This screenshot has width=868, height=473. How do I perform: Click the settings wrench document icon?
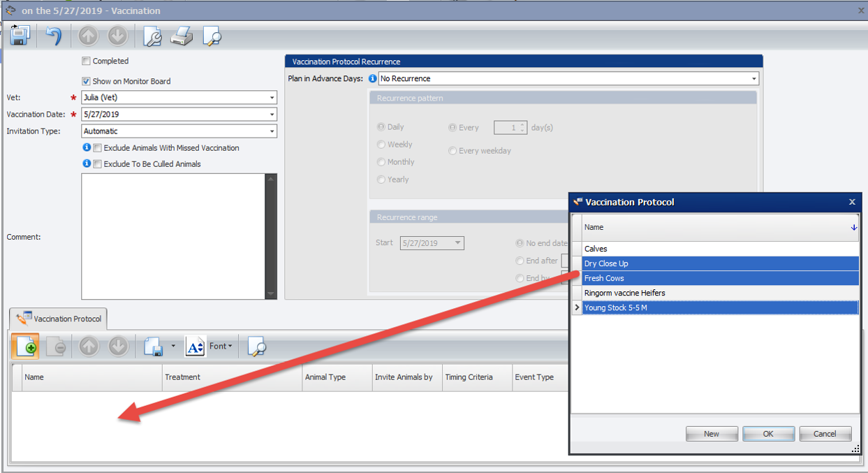click(x=152, y=36)
